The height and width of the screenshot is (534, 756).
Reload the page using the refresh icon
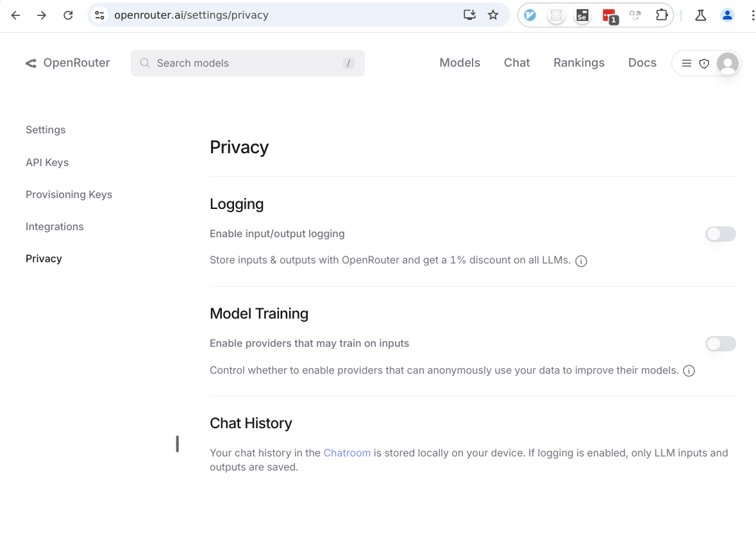tap(68, 15)
